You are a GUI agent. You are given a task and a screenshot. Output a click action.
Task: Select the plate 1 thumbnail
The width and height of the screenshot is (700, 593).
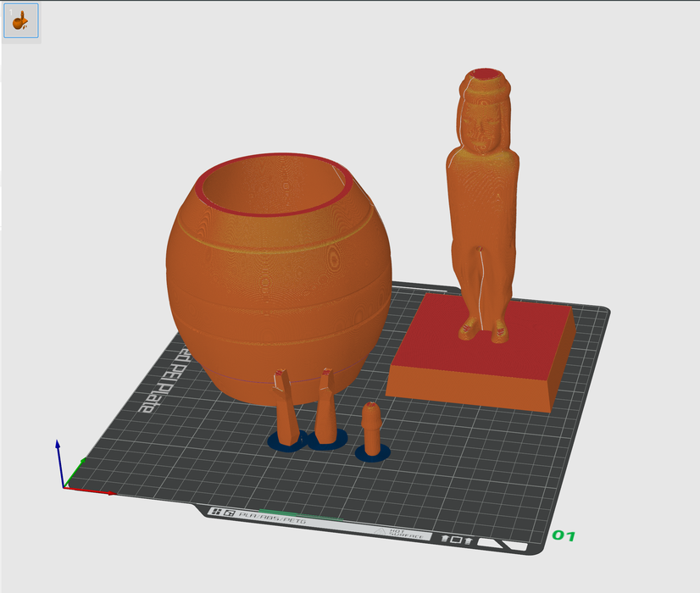click(20, 22)
